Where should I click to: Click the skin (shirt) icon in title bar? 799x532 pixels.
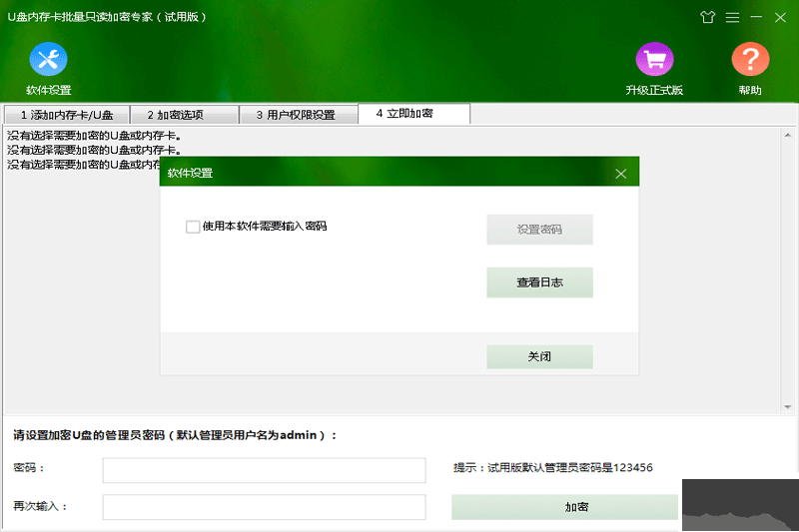(707, 17)
